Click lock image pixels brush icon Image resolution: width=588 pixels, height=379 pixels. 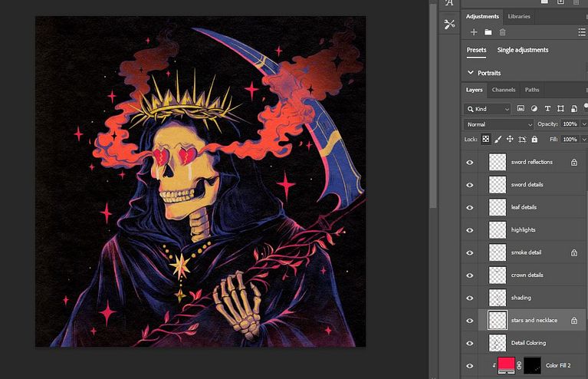(x=498, y=140)
